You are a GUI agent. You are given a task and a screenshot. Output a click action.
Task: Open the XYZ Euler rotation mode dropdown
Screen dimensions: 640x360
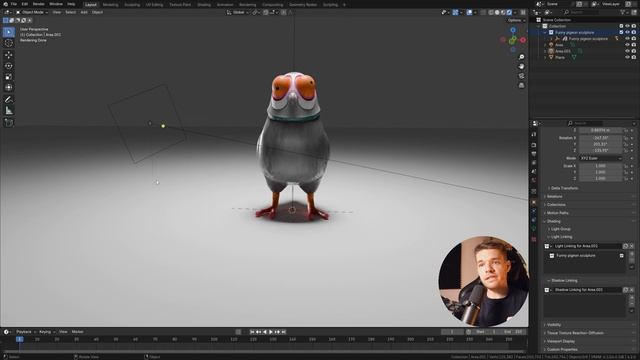(600, 158)
